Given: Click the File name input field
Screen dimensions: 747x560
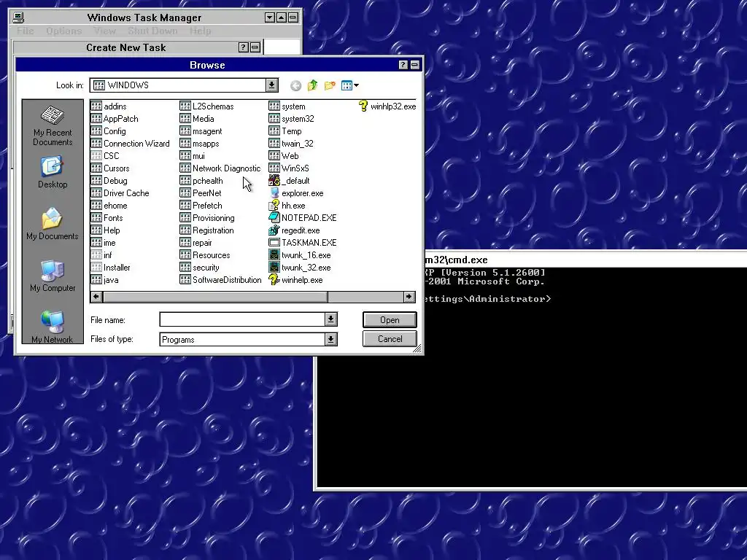Looking at the screenshot, I should [242, 319].
